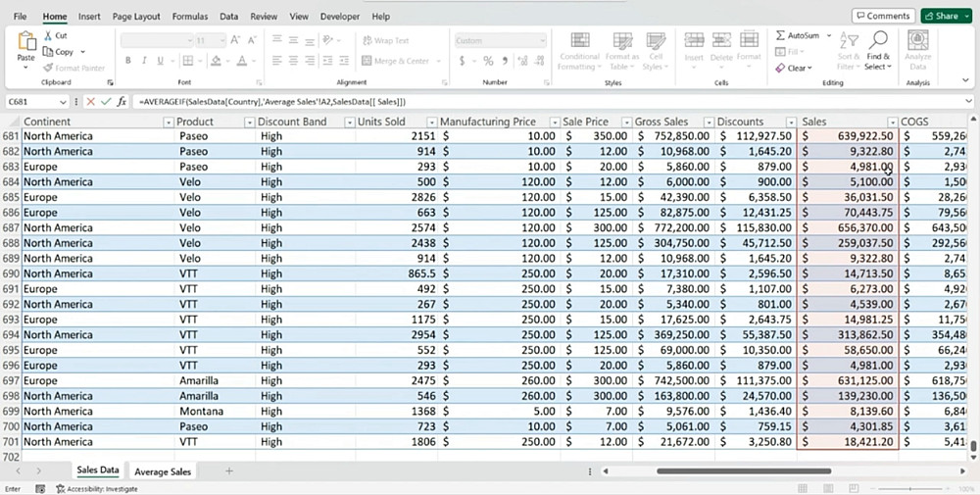The width and height of the screenshot is (980, 495).
Task: Open the Discount Band filter dropdown
Action: click(x=349, y=122)
